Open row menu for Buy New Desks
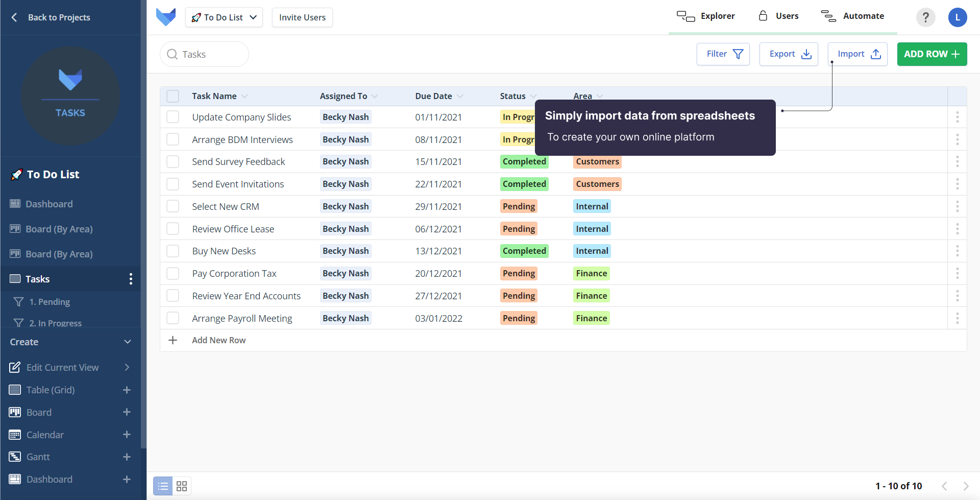 [957, 251]
